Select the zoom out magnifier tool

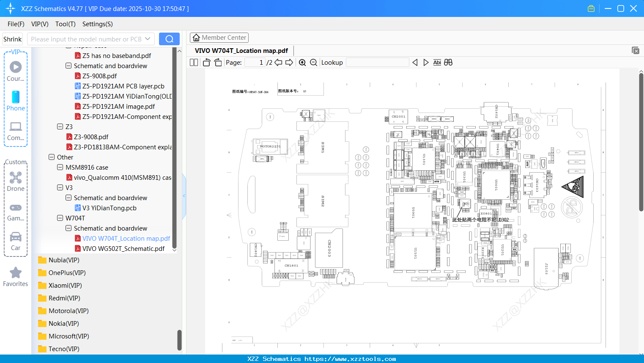tap(313, 62)
